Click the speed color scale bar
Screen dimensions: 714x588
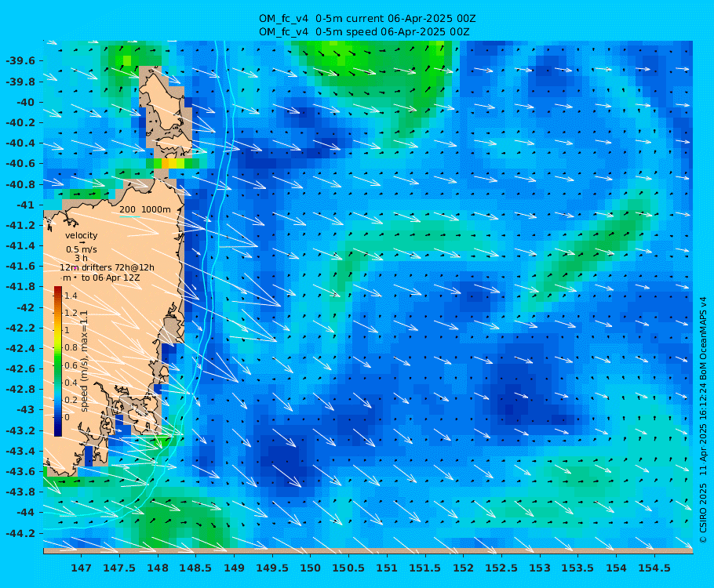[58, 361]
